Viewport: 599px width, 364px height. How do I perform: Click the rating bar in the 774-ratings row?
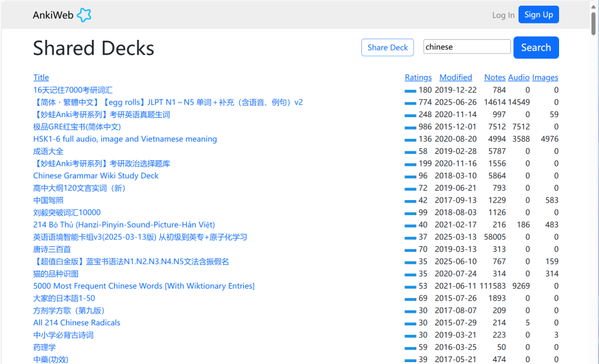coord(411,103)
